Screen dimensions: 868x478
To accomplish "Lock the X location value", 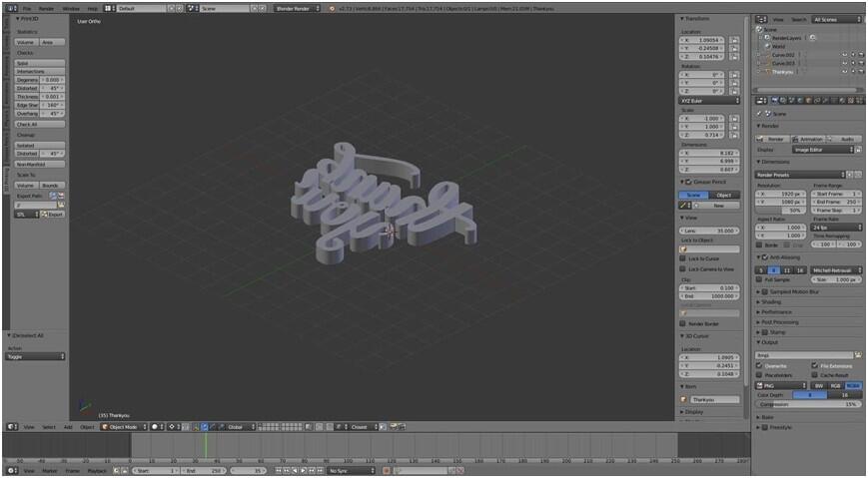I will pos(734,39).
